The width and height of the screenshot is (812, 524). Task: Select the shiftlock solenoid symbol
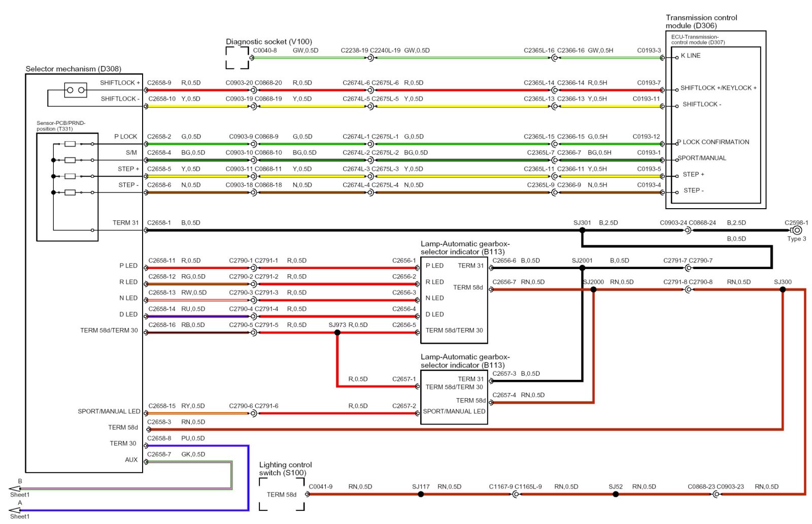[x=75, y=90]
